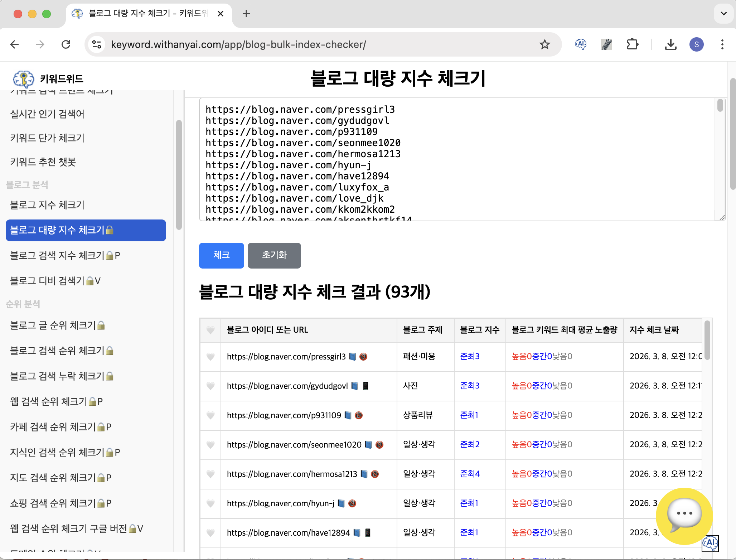Open the Chrome three-dot menu
Image resolution: width=736 pixels, height=560 pixels.
(x=722, y=44)
